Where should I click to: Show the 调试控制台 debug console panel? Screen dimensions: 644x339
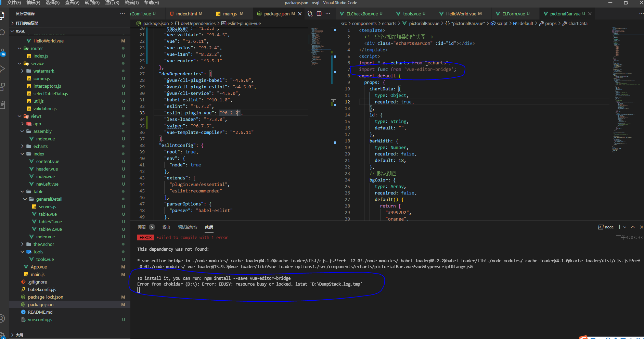pyautogui.click(x=188, y=227)
